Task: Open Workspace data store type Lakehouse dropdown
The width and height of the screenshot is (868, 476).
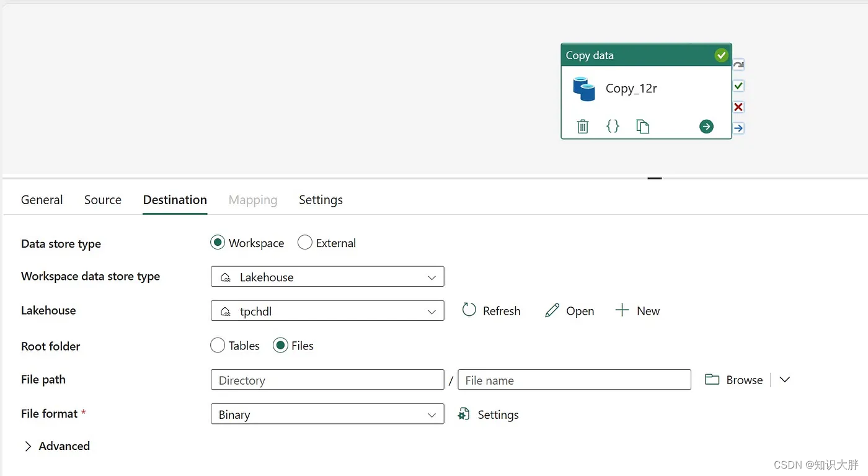Action: [x=327, y=277]
